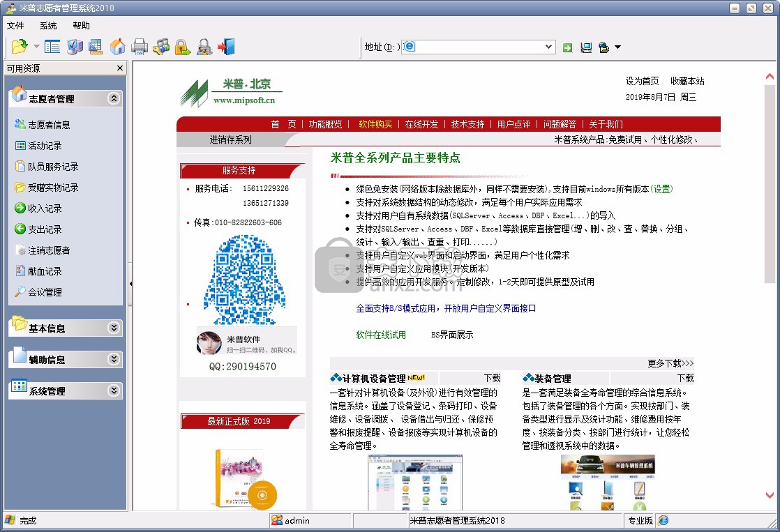Screen dimensions: 780x532
Task: Open 志愿者信息 in the sidebar
Action: [x=43, y=124]
